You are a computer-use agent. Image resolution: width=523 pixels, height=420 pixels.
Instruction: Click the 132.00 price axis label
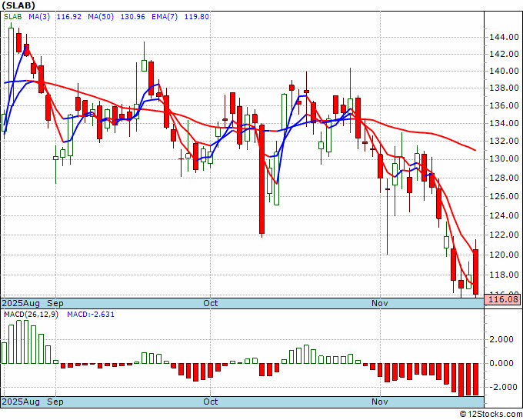(504, 142)
